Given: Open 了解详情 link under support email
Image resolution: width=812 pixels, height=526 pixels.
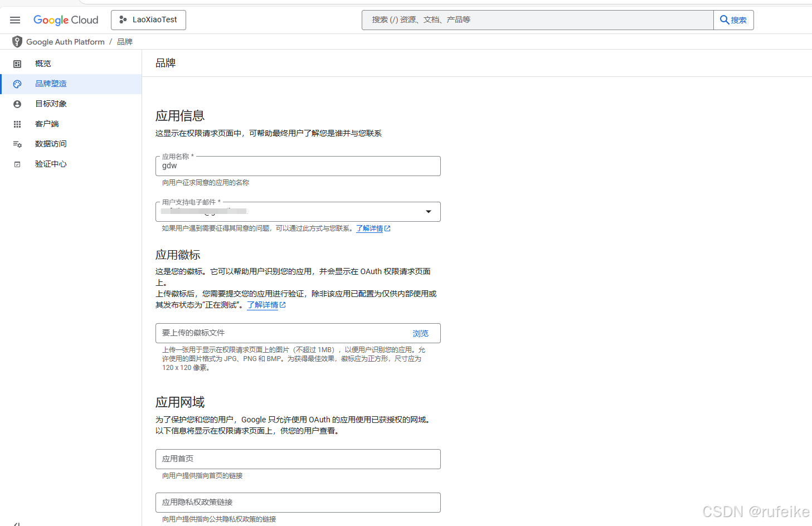Looking at the screenshot, I should (369, 228).
